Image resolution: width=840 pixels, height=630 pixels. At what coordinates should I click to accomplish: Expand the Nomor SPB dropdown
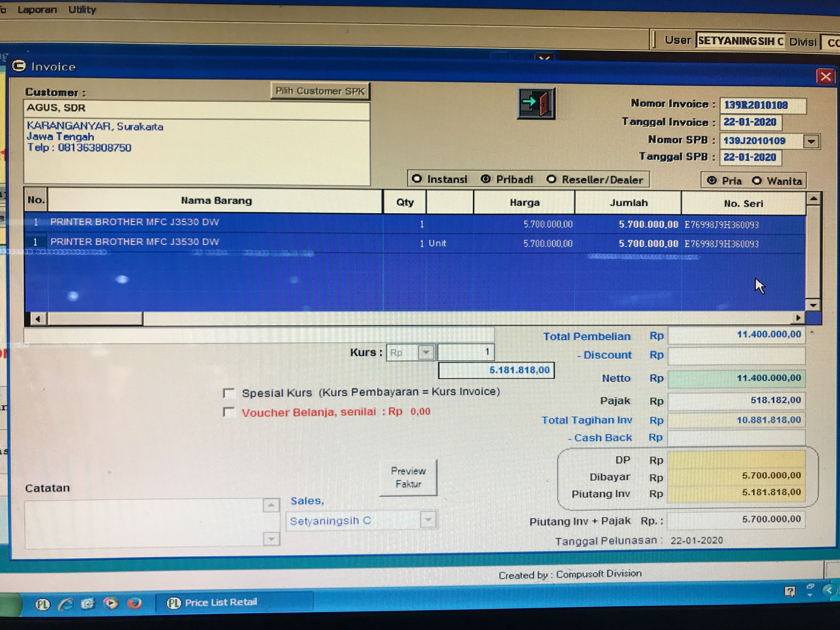tap(811, 142)
